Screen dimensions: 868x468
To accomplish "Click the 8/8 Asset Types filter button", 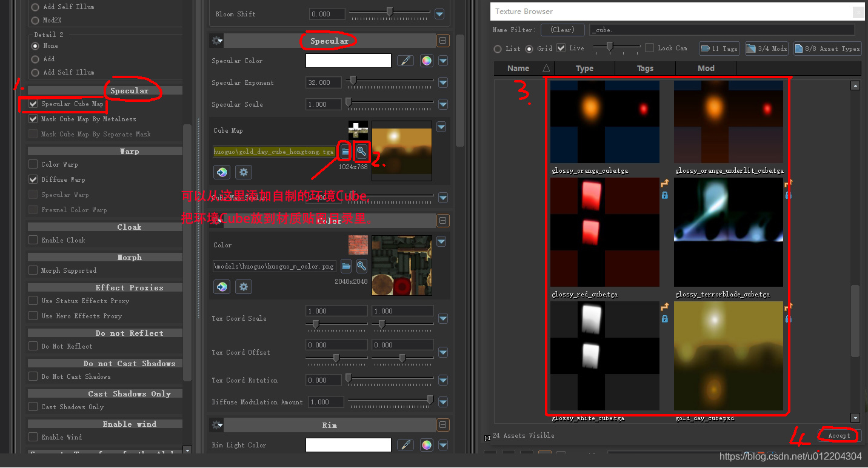I will (827, 48).
